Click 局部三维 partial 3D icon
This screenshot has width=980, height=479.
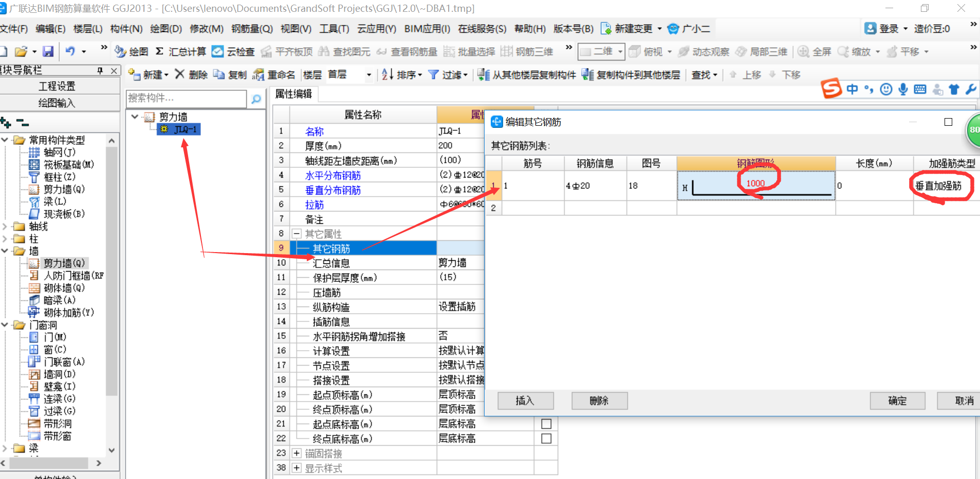741,51
